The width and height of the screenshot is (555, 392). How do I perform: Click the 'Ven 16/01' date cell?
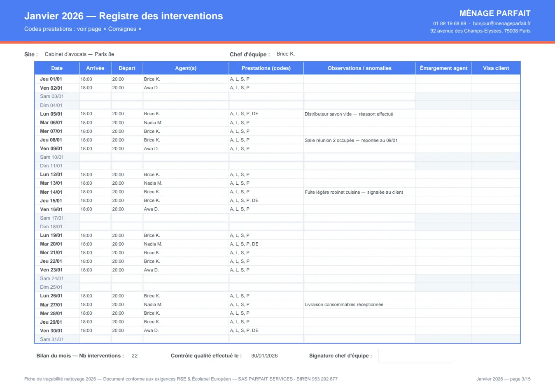point(57,209)
